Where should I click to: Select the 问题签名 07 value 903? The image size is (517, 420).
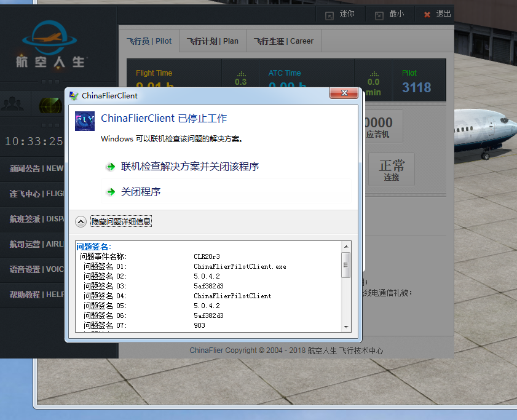coord(199,325)
